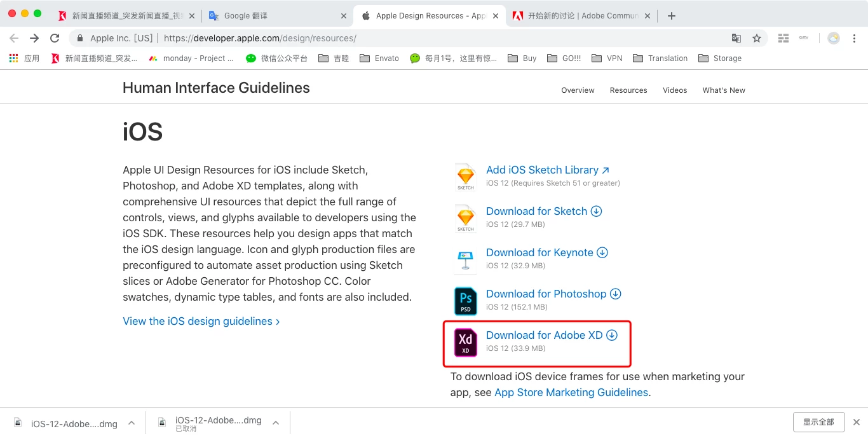
Task: Open the monday - Project bookmark
Action: [x=191, y=58]
